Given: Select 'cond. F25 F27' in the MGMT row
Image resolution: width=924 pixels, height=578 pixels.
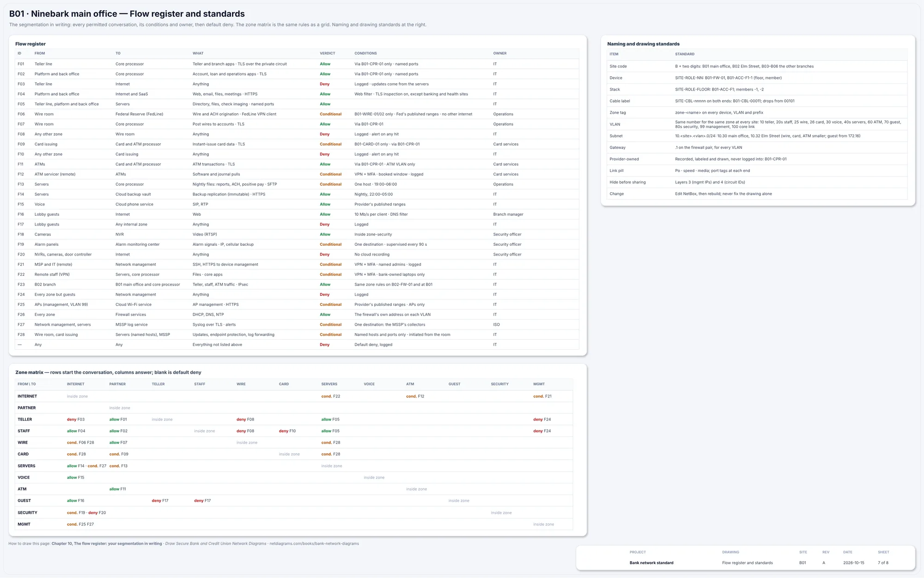Looking at the screenshot, I should click(x=80, y=524).
